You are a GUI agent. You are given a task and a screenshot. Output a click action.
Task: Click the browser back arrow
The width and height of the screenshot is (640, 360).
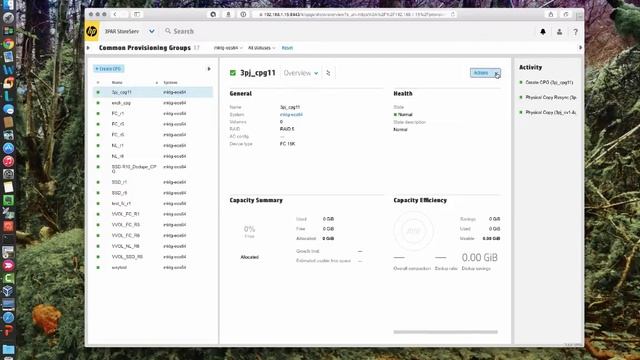point(115,14)
